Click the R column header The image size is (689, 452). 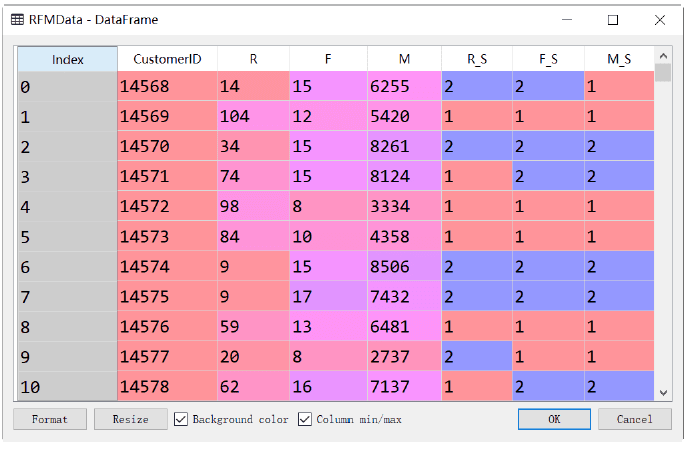(253, 59)
